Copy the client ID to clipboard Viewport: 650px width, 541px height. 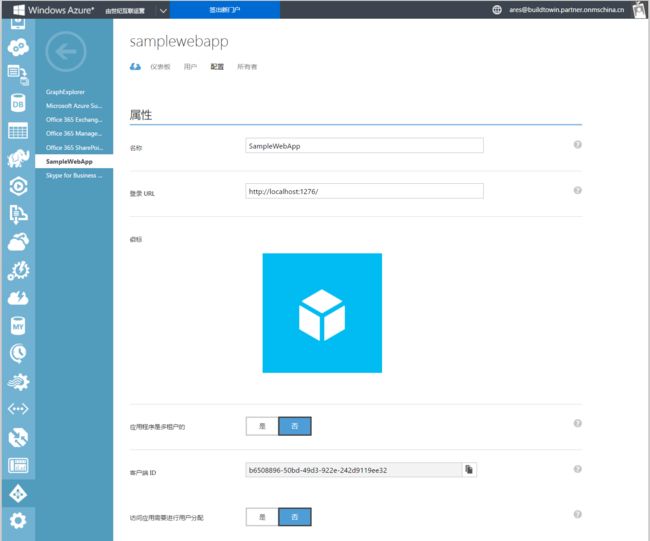click(469, 470)
